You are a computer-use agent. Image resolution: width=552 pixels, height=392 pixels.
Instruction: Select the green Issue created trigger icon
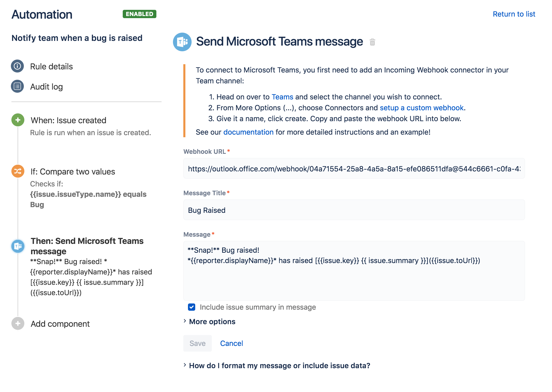tap(18, 120)
